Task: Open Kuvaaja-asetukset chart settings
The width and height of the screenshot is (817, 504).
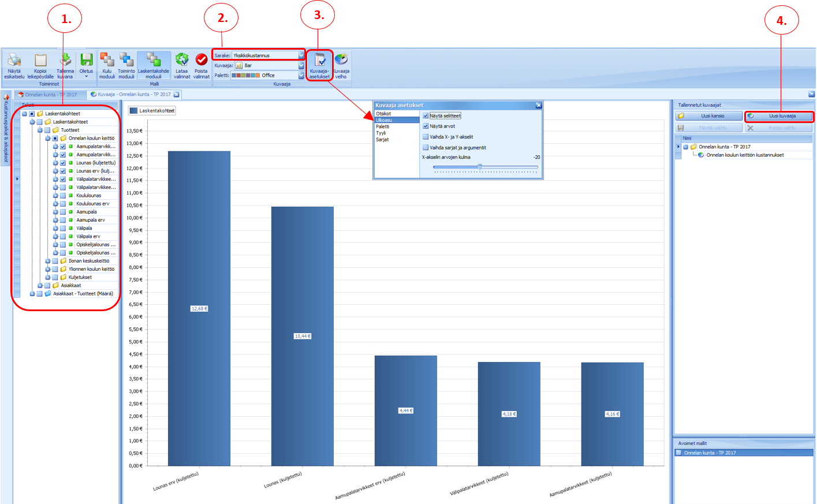Action: 319,66
